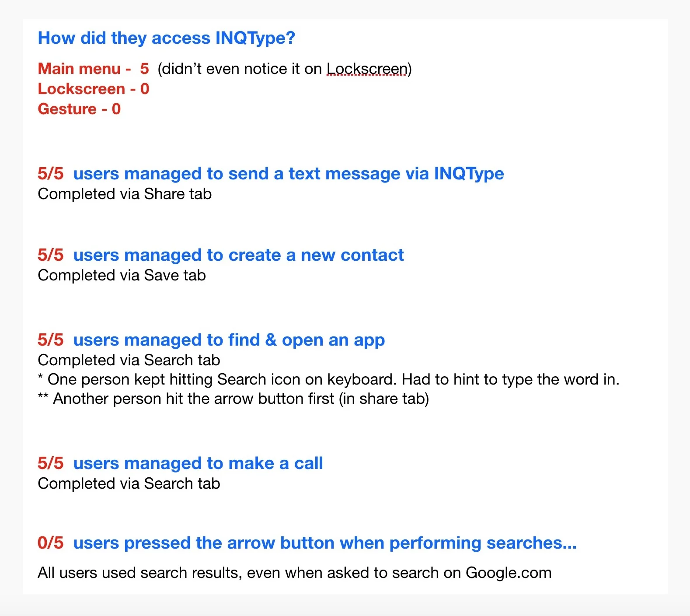This screenshot has height=616, width=690.
Task: Click heading 'users managed to find & open an app'
Action: [x=229, y=340]
